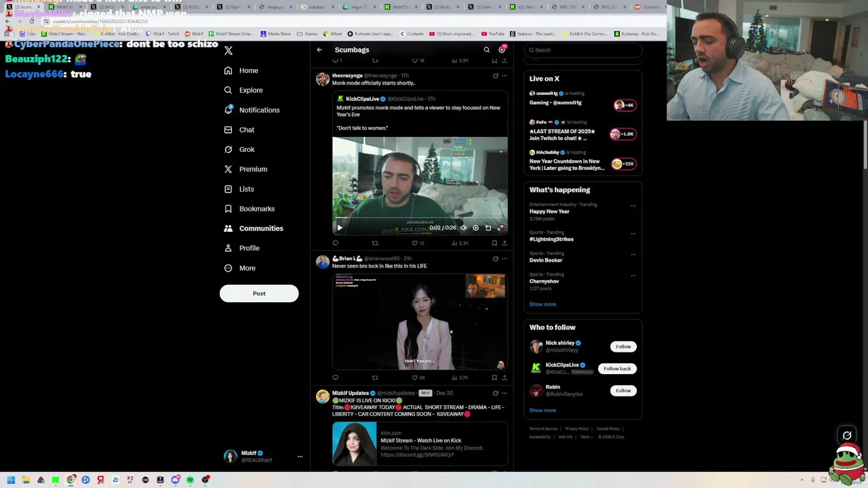Open account menu dots next to Mizkif

[x=300, y=457]
